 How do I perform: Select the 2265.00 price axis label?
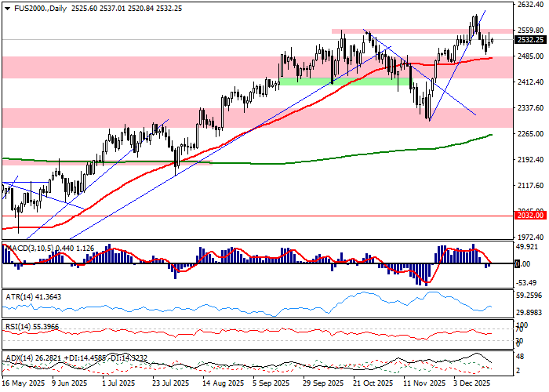530,133
